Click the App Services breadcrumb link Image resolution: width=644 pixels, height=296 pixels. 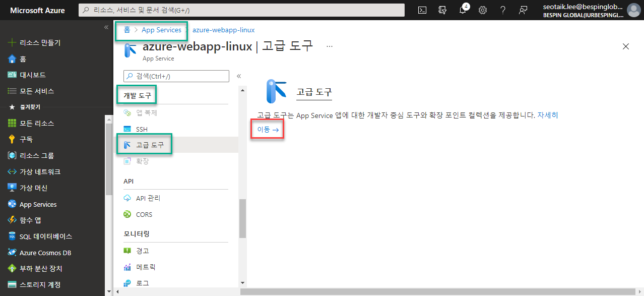coord(161,30)
